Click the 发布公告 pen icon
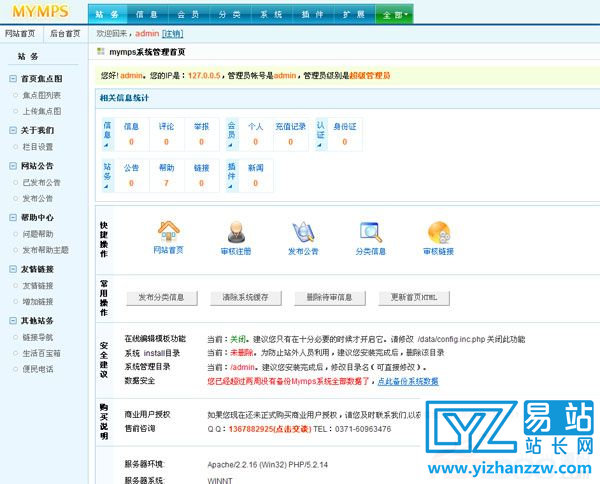 [303, 232]
